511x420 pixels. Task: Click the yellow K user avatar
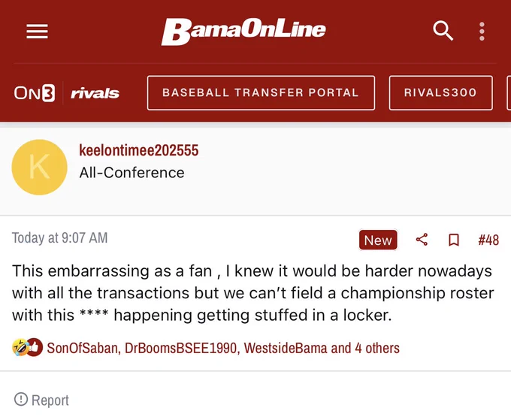point(39,167)
